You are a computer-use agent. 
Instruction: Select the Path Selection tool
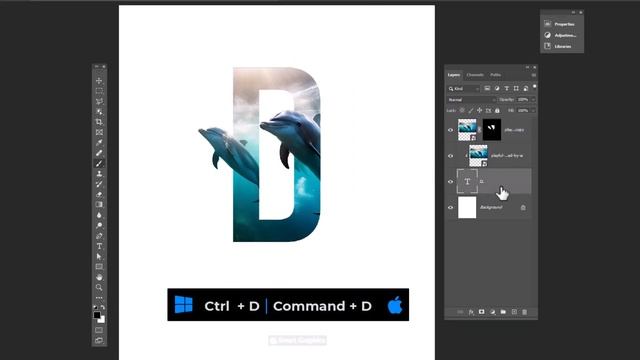[99, 256]
